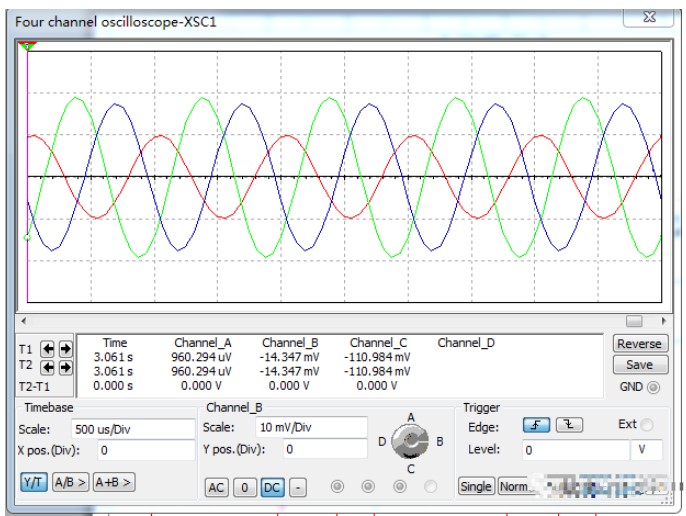Edit the X pos. (Div) field
This screenshot has width=686, height=516.
146,450
